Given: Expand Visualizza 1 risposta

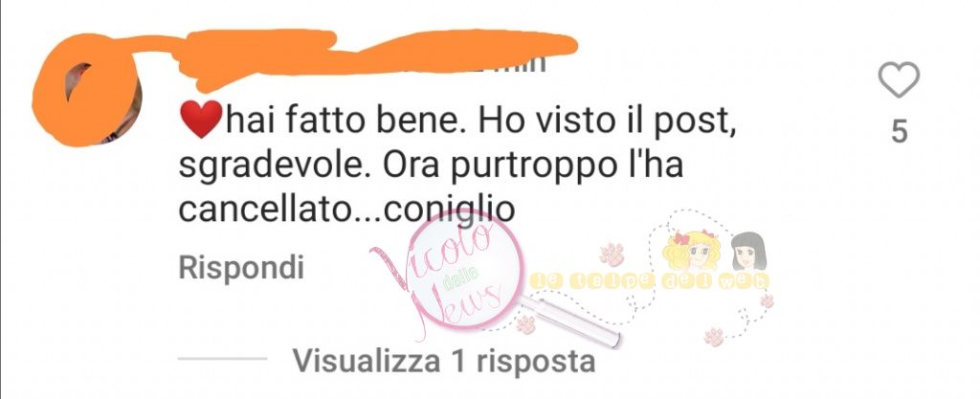Looking at the screenshot, I should 444,361.
